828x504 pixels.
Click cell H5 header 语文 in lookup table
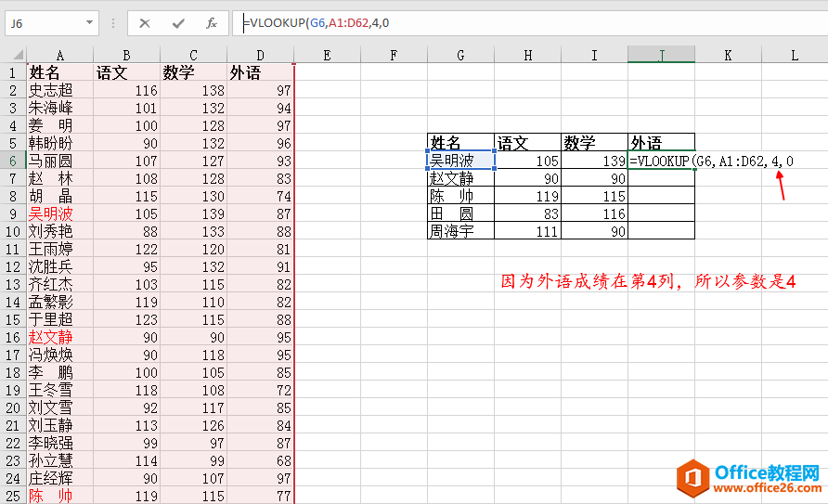coord(527,143)
